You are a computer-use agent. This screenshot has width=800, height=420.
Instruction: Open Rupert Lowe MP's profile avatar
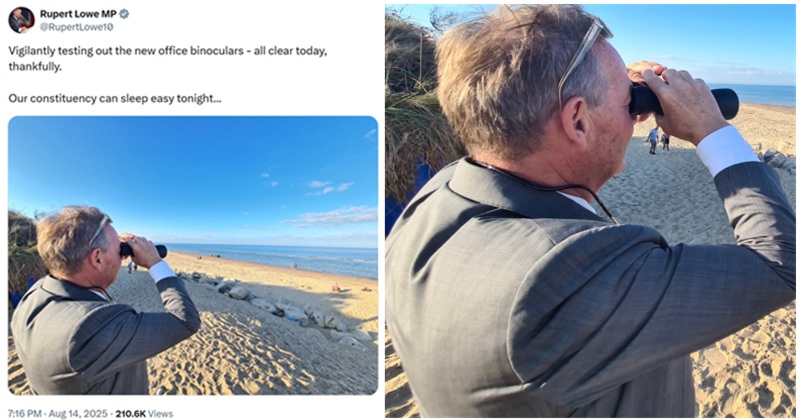coord(21,20)
